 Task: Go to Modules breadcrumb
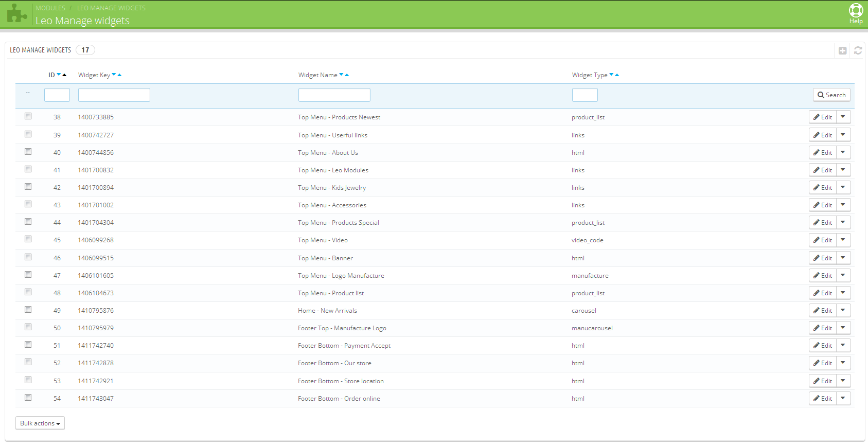click(50, 8)
